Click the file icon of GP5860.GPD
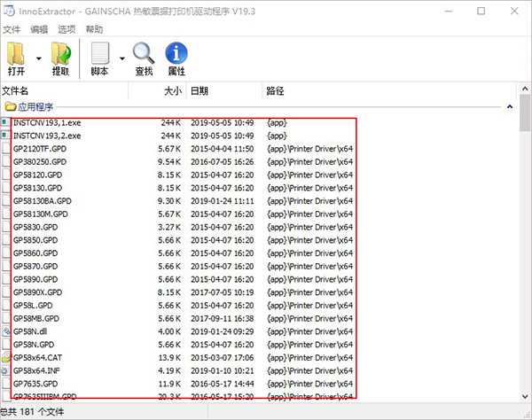This screenshot has height=420, width=532. [x=6, y=253]
